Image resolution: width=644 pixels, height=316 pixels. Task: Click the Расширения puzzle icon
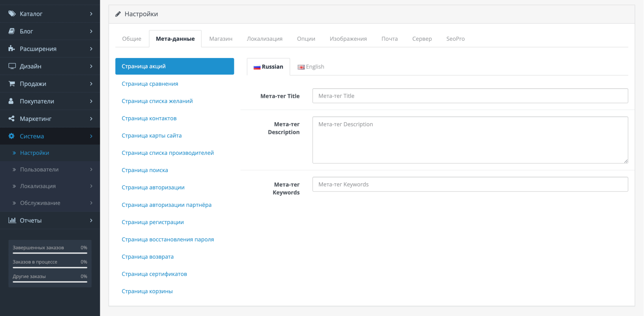pyautogui.click(x=12, y=49)
